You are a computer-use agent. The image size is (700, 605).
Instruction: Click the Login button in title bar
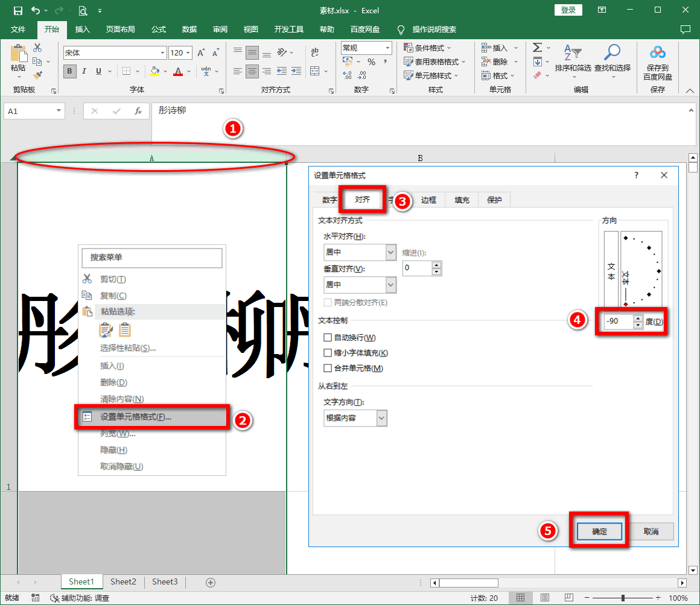point(568,10)
